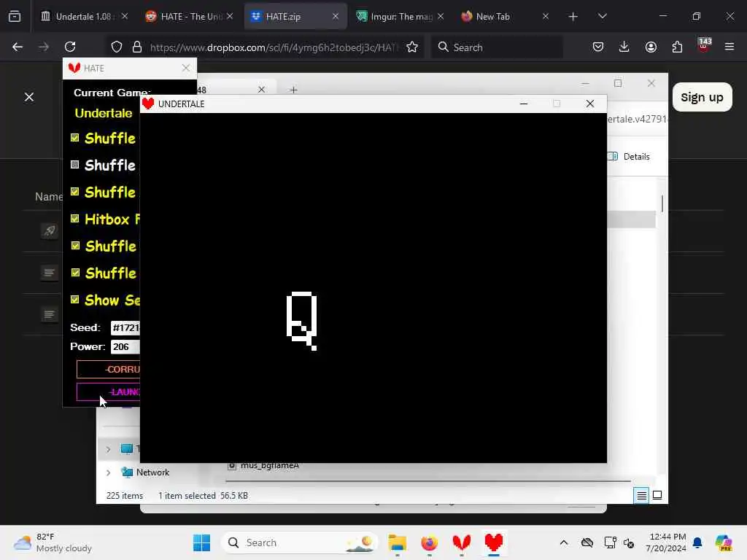
Task: Open Copilot preview icon in taskbar
Action: coord(724,542)
